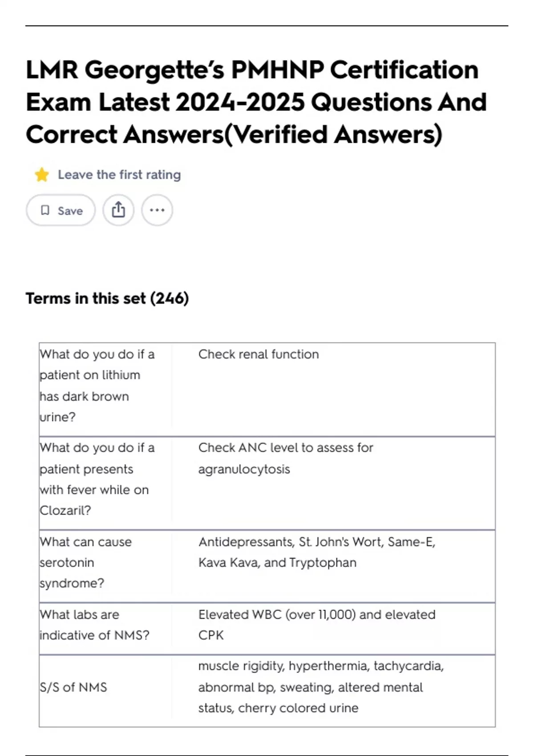
Task: Click the bookmark icon in Save button
Action: coord(45,210)
